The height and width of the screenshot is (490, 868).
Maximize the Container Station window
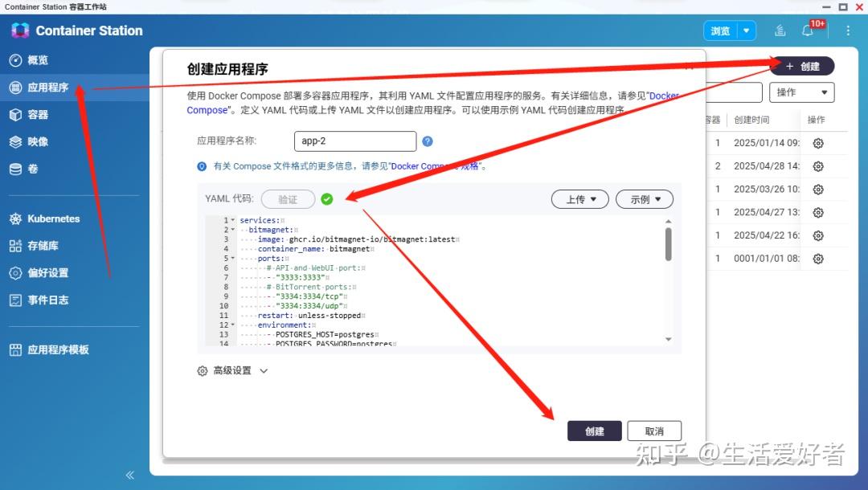click(843, 6)
